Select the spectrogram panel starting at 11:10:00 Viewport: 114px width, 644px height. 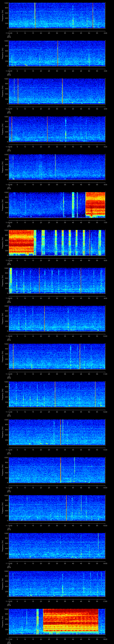tap(57, 357)
